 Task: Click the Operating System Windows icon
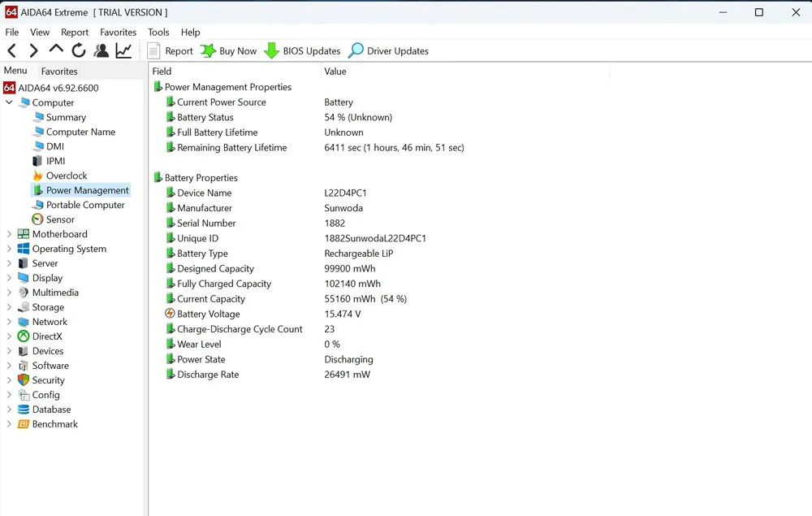point(24,249)
